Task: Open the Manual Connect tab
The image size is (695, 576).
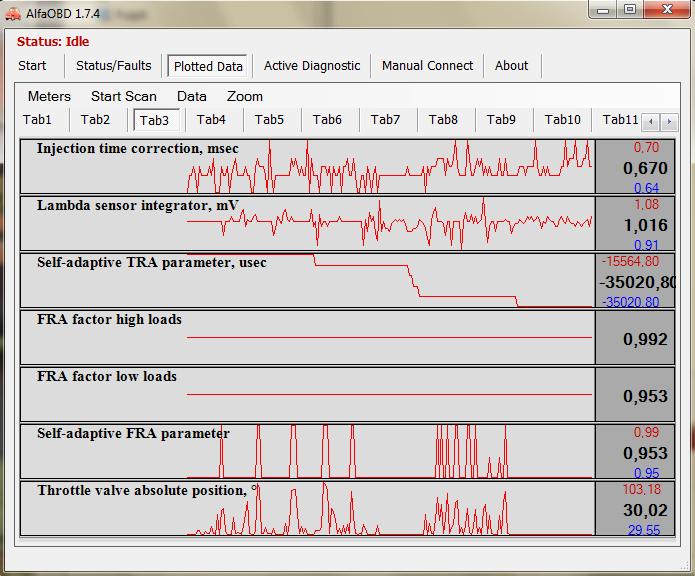Action: tap(427, 66)
